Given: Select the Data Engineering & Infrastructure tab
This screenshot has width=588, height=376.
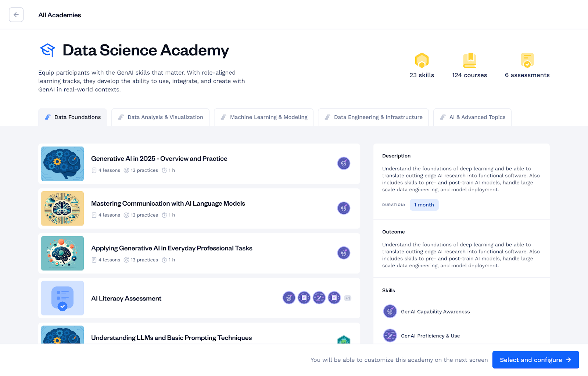Looking at the screenshot, I should coord(373,117).
